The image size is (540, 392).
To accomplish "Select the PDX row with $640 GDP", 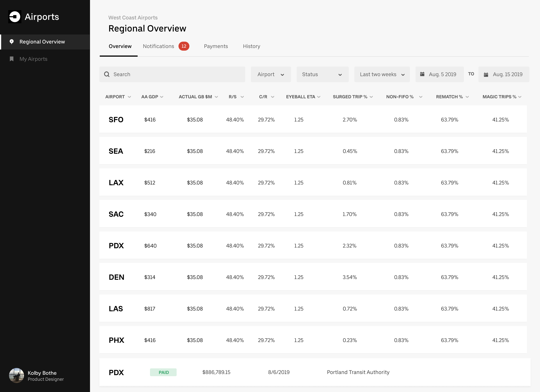I will [313, 245].
